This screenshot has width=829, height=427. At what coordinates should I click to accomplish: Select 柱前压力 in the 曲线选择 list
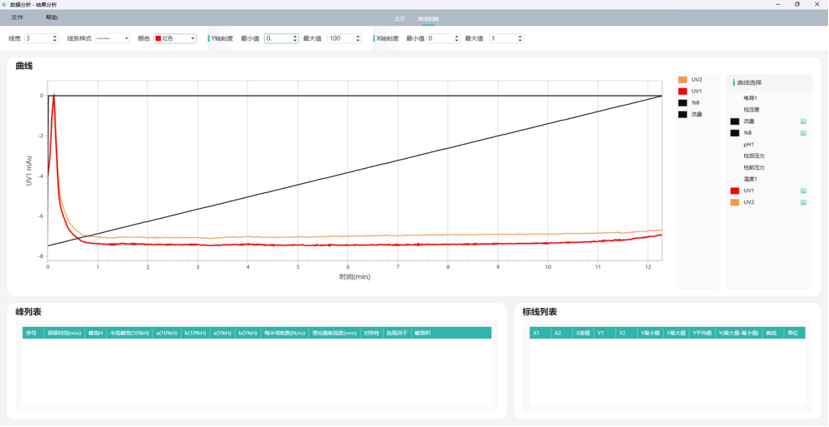coord(754,168)
